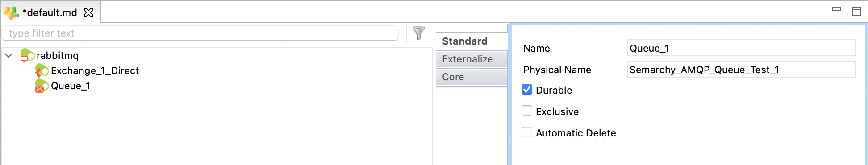This screenshot has height=165, width=868.
Task: Click the Queue_1 envelope icon
Action: point(42,86)
